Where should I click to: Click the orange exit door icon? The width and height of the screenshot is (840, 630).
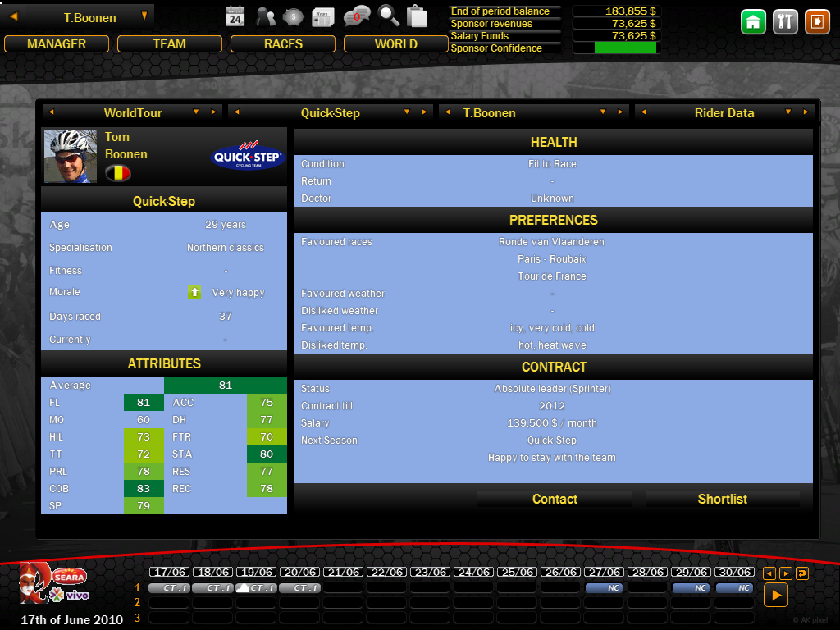817,22
